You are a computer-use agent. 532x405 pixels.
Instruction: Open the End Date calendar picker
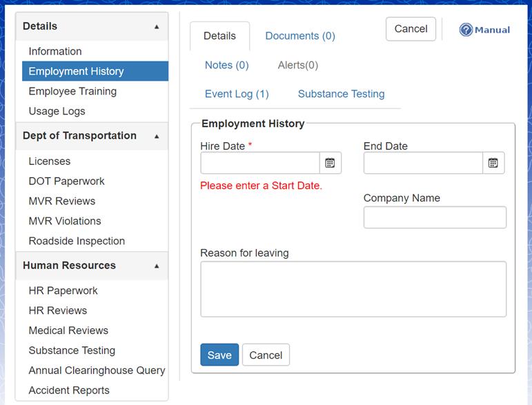point(493,163)
